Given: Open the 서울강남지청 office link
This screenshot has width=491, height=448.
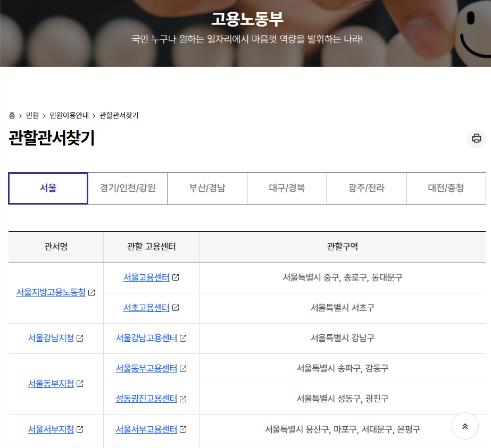Looking at the screenshot, I should (x=52, y=338).
